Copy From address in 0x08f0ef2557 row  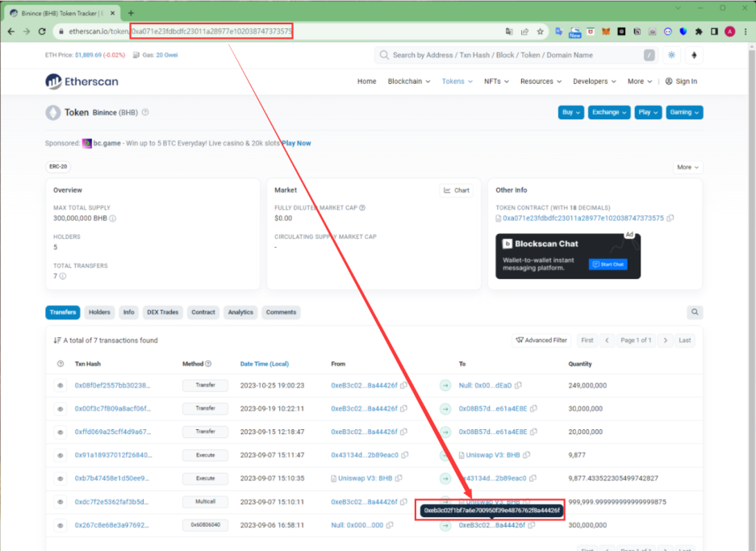(403, 385)
